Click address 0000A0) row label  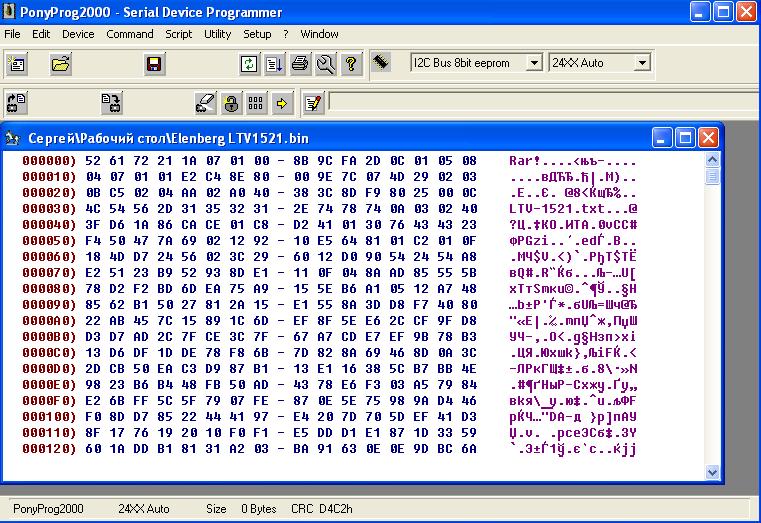(x=49, y=321)
